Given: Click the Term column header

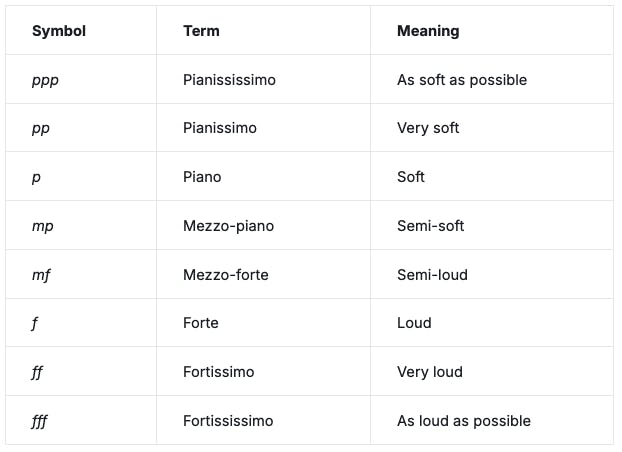Looking at the screenshot, I should point(201,31).
